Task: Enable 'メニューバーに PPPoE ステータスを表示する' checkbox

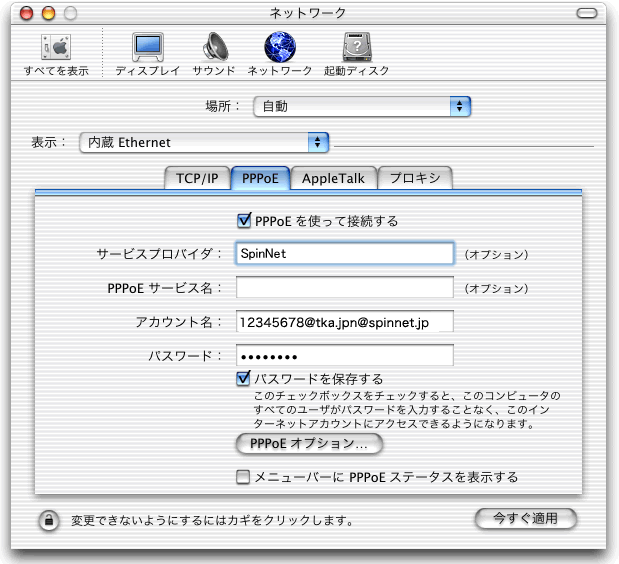Action: pos(243,477)
